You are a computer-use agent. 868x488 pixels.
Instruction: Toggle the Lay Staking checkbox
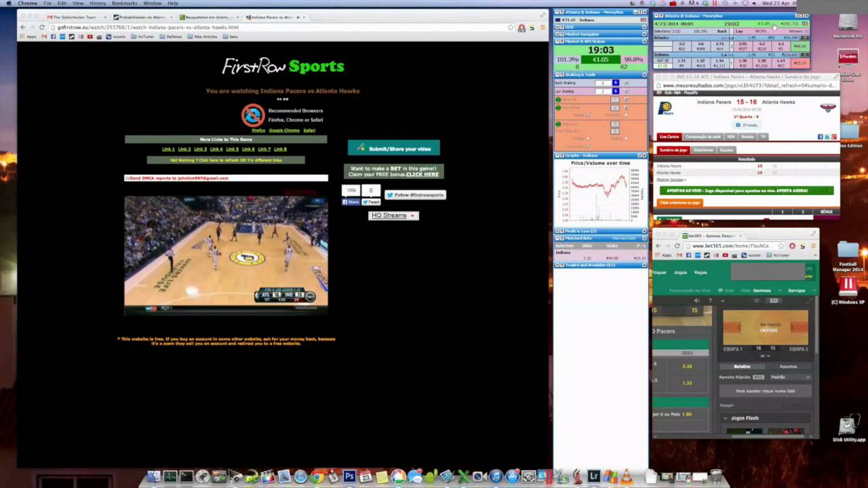626,91
